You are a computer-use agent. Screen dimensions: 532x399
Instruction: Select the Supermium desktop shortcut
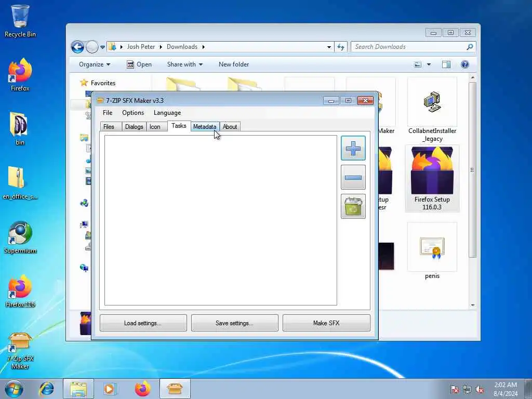[x=20, y=237]
